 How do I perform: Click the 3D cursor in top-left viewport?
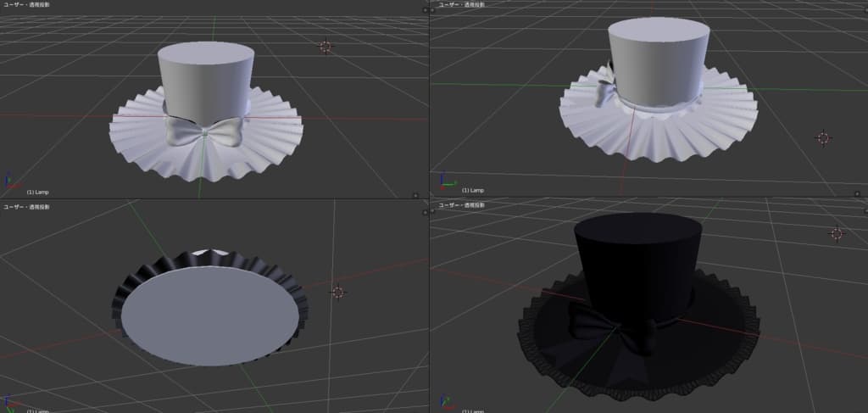pyautogui.click(x=325, y=46)
